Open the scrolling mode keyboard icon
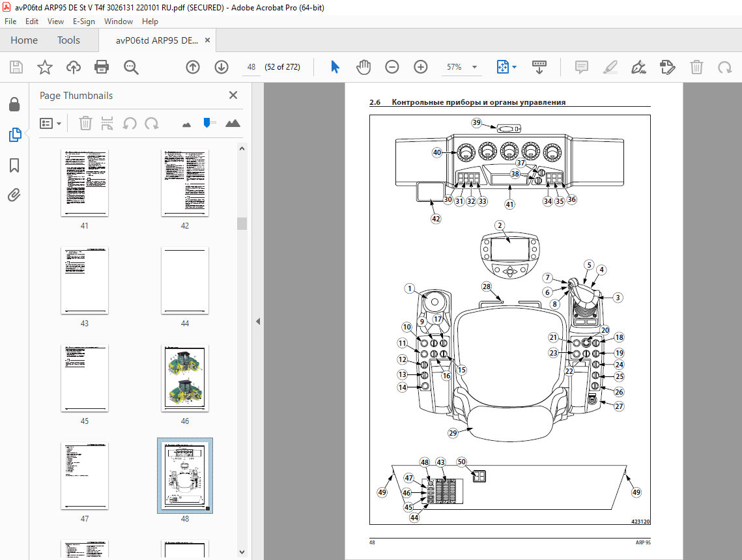Screen dimensions: 742x560 [x=539, y=67]
